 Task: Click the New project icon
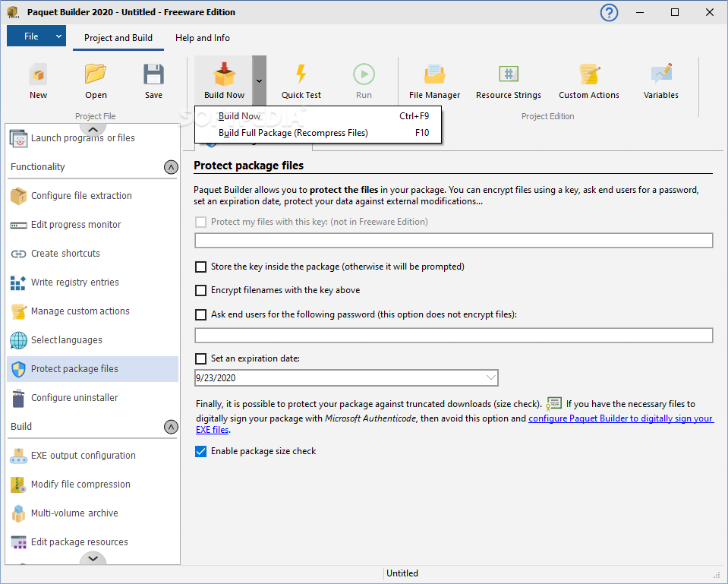[38, 74]
